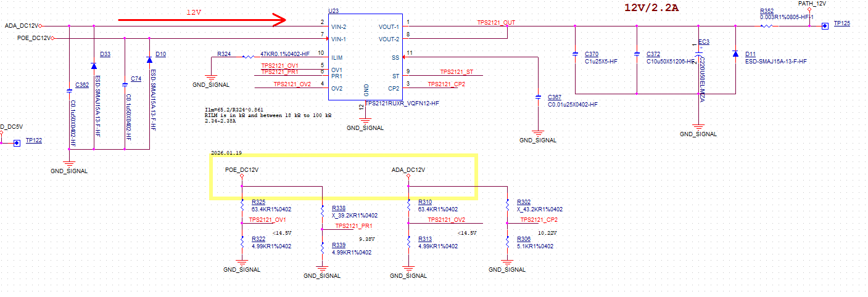Click the R306 resistor symbol
Image resolution: width=868 pixels, height=297 pixels.
(507, 244)
